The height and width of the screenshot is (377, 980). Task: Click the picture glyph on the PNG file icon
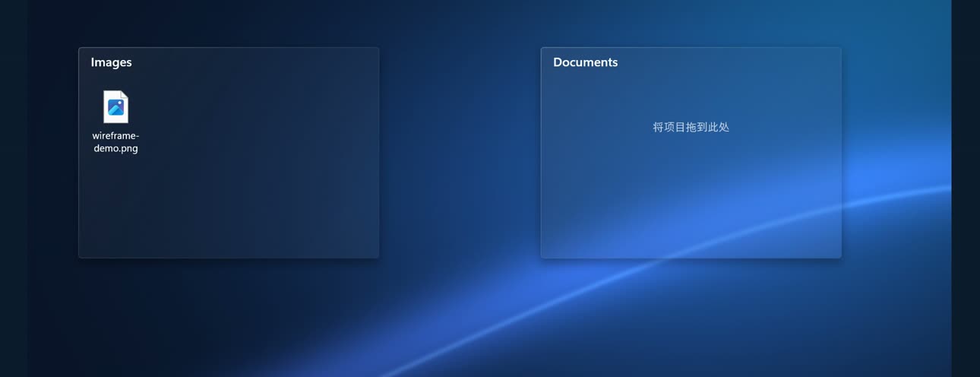click(x=116, y=108)
